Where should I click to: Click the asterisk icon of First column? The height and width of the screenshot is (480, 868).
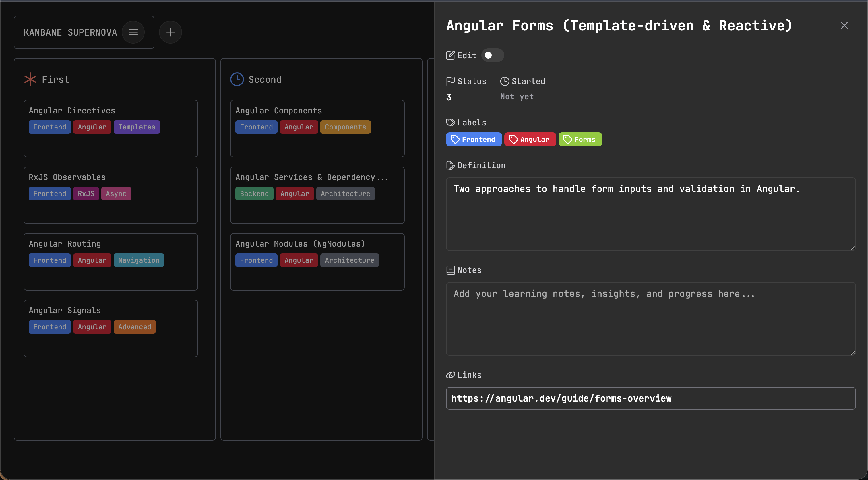30,80
